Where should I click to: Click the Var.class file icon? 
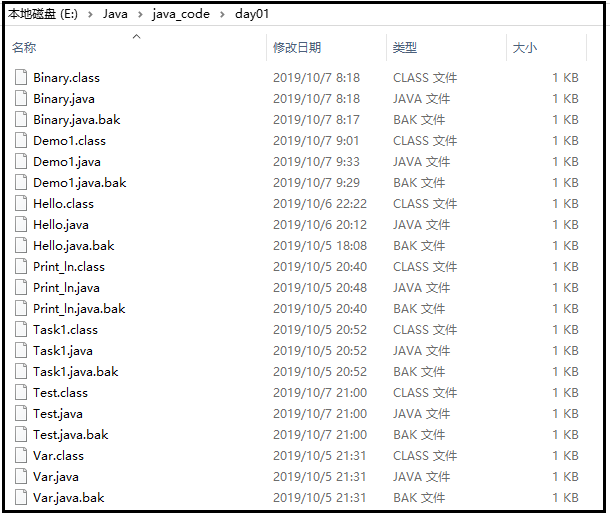point(21,455)
